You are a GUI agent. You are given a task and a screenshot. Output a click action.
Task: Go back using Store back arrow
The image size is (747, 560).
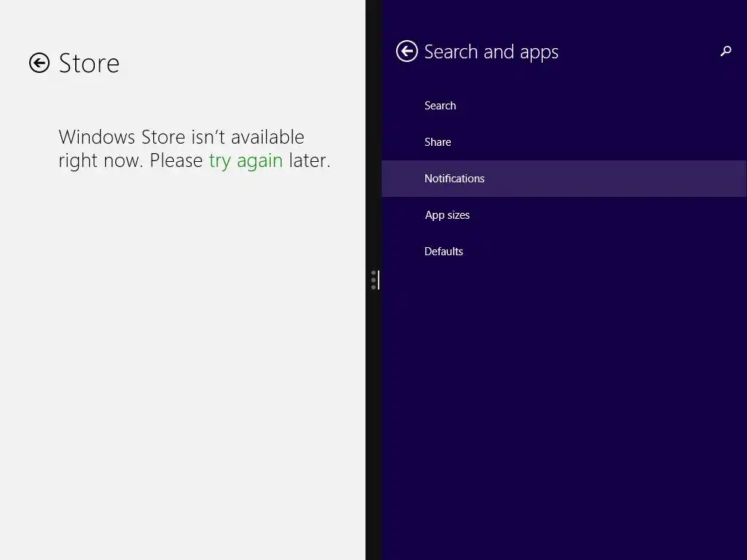[39, 63]
